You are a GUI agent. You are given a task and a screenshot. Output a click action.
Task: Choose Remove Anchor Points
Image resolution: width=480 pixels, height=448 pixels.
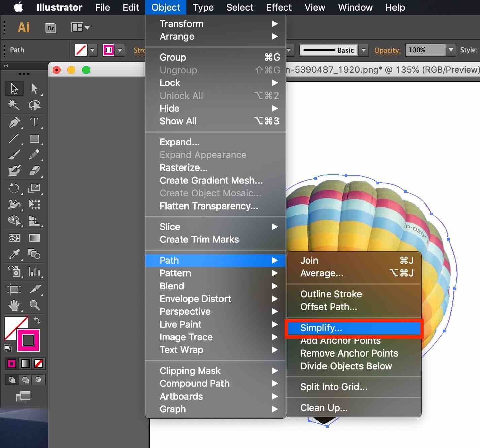pyautogui.click(x=354, y=353)
